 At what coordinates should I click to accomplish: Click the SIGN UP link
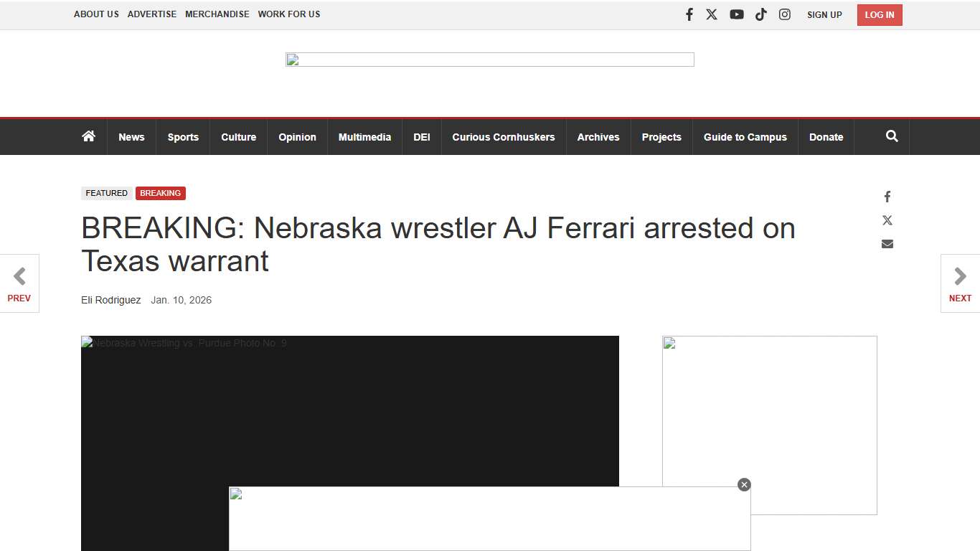point(824,14)
